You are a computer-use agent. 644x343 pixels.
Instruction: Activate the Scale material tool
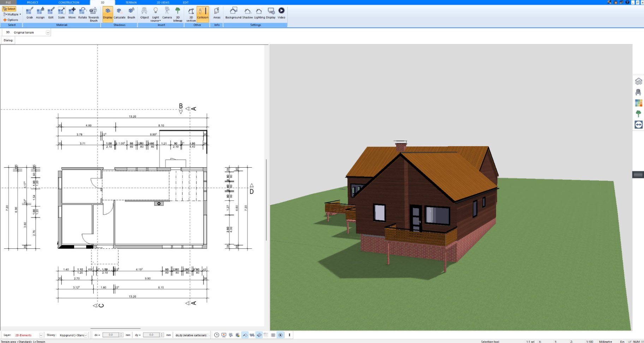pyautogui.click(x=61, y=13)
